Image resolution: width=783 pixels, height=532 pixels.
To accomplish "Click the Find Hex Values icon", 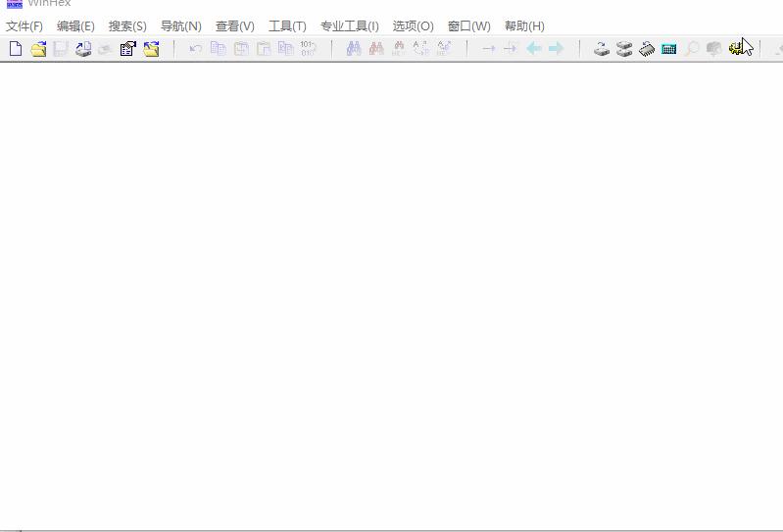I will click(x=375, y=48).
